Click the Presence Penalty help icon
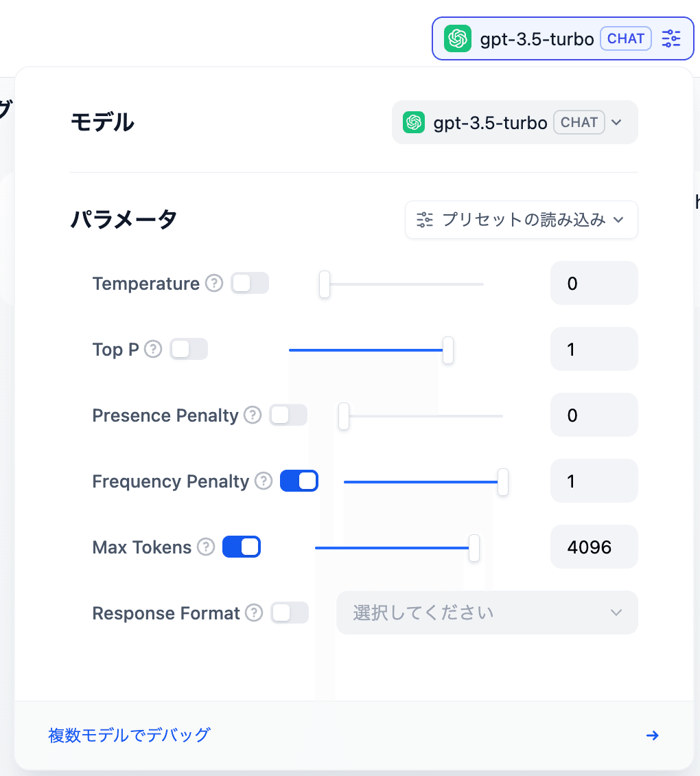The width and height of the screenshot is (700, 776). coord(252,415)
